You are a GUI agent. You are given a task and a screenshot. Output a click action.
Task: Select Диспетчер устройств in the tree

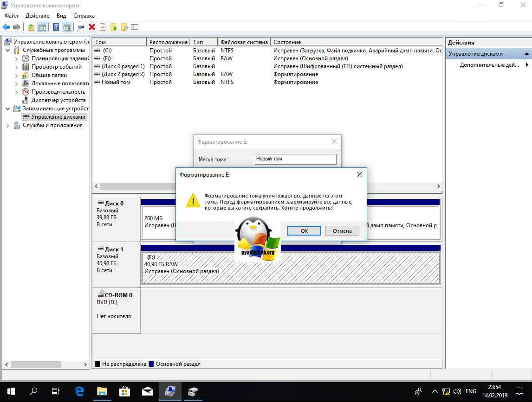58,100
